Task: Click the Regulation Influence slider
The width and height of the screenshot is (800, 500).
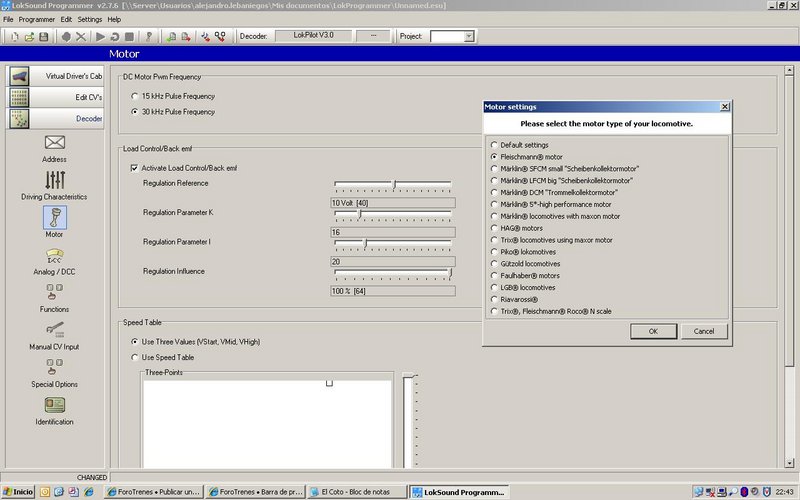Action: [393, 273]
